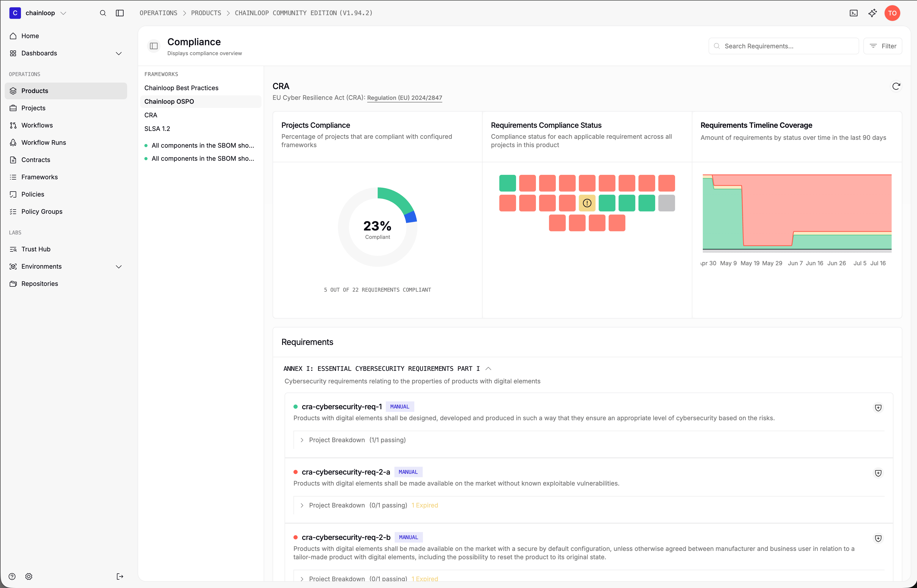Open Regulation (EU) 2024/2847 link
Viewport: 917px width, 588px height.
(405, 98)
